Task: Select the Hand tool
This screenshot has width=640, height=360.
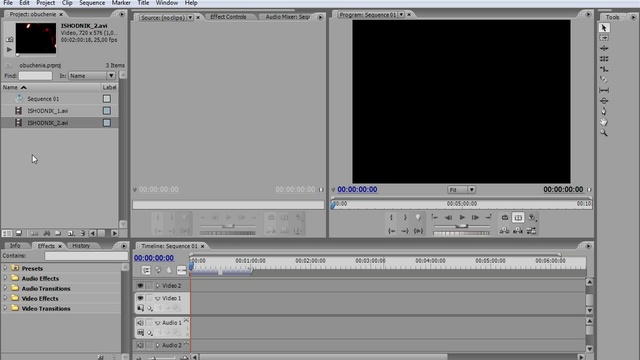Action: [604, 122]
